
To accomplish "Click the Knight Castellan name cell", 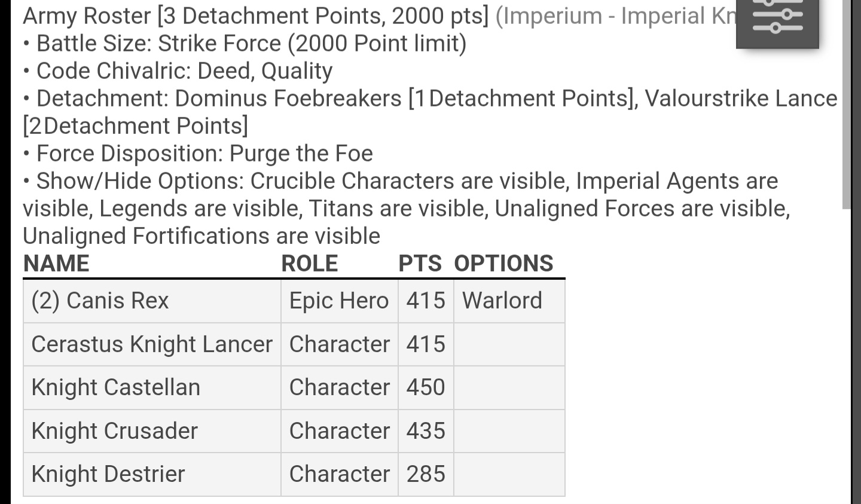I will click(152, 387).
